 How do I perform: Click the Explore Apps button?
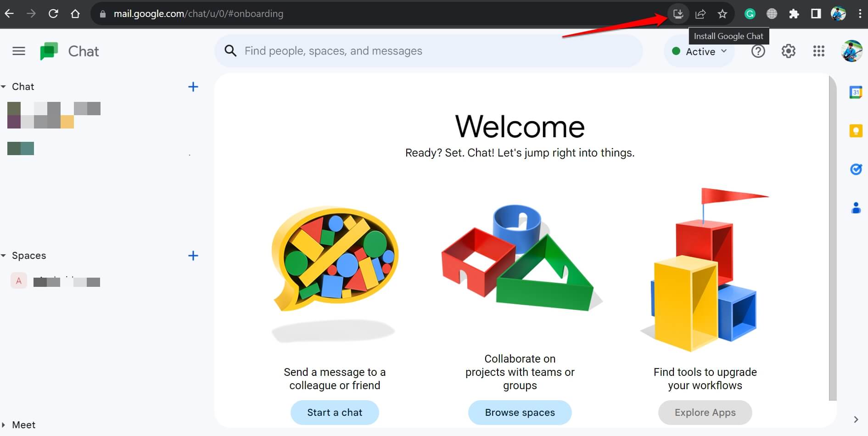click(705, 413)
